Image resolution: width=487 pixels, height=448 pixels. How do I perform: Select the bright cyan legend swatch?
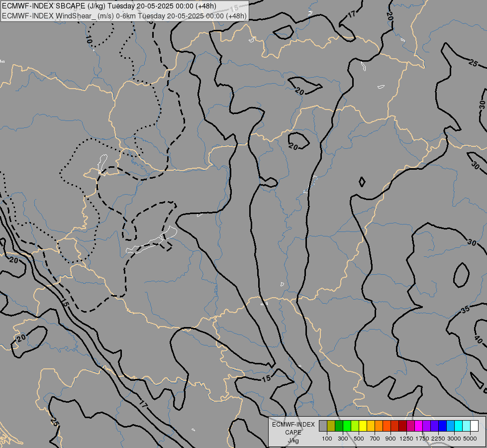tap(459, 426)
